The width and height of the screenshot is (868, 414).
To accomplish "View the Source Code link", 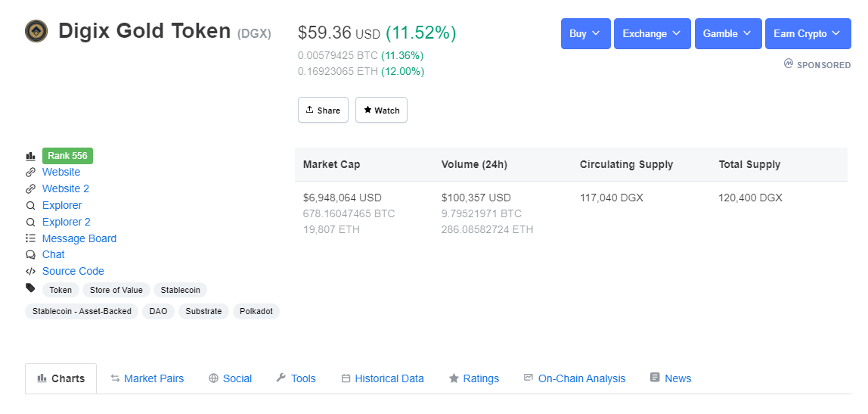I will click(x=73, y=271).
